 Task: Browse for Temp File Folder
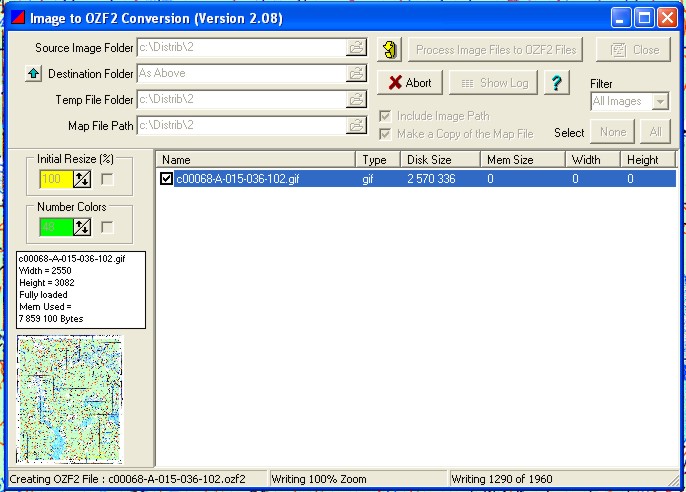tap(356, 99)
